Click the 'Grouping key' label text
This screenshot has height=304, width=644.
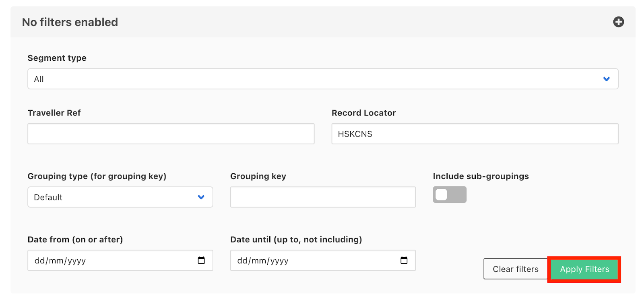(258, 176)
